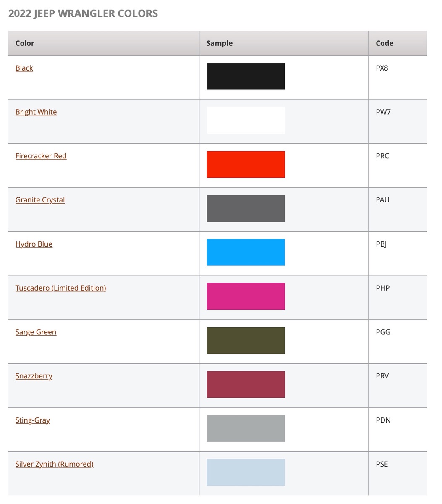Click the Silver Zynith (Rumored) link
This screenshot has height=504, width=442.
pyautogui.click(x=54, y=464)
